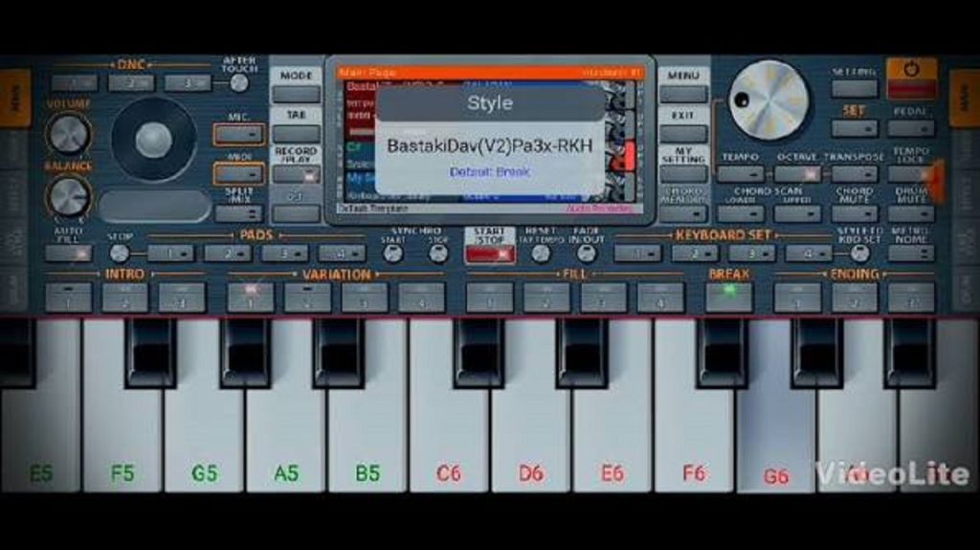Select Ending 1
Screen dimensions: 980x550
(797, 297)
